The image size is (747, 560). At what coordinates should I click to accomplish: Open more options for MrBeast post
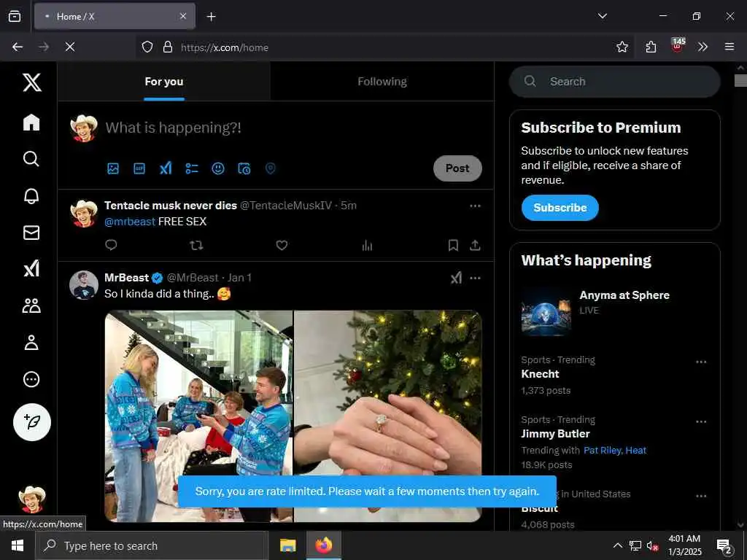[475, 278]
